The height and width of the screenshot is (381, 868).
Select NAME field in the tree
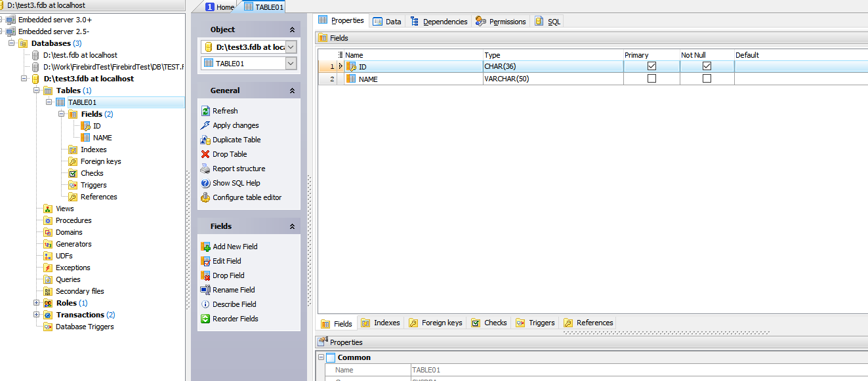click(x=102, y=138)
